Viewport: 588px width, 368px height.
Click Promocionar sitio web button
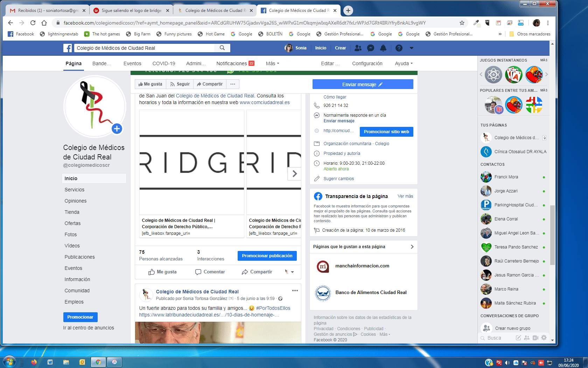point(386,132)
